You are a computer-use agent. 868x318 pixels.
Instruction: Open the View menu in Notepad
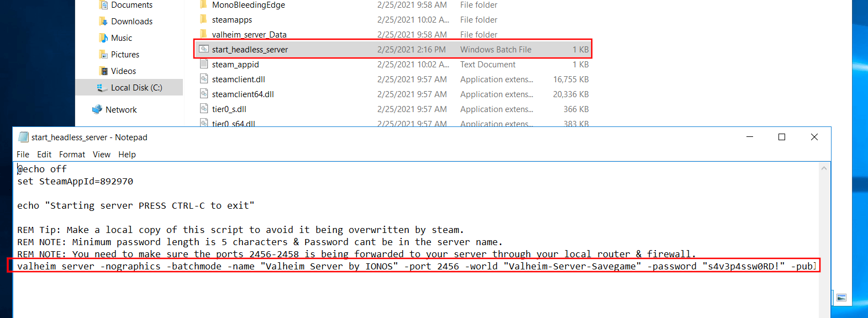point(102,155)
